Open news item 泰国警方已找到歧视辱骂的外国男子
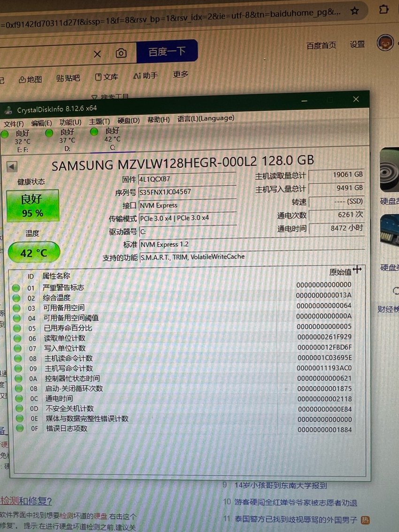This screenshot has width=399, height=532. 296,519
